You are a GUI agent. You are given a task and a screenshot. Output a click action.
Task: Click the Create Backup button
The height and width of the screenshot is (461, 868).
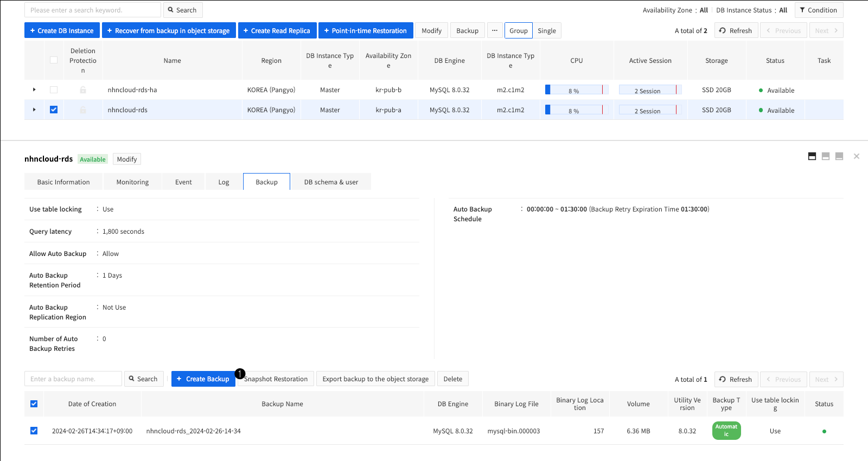click(x=203, y=379)
